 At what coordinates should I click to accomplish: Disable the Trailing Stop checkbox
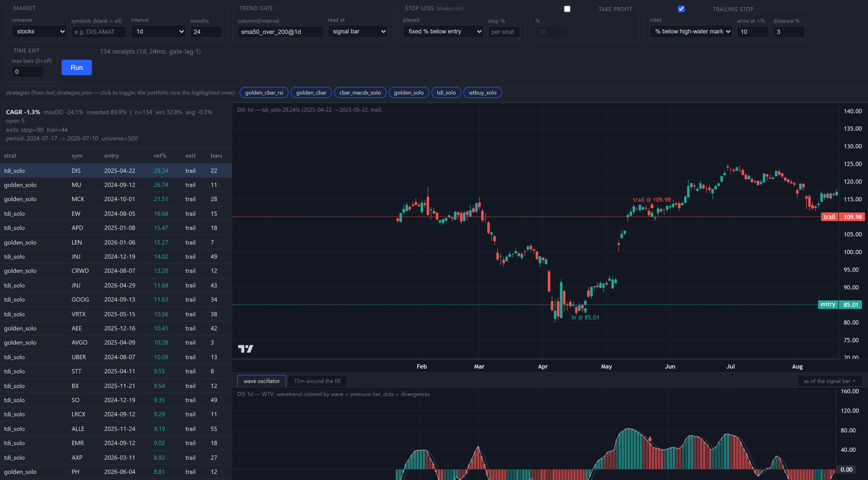point(681,9)
